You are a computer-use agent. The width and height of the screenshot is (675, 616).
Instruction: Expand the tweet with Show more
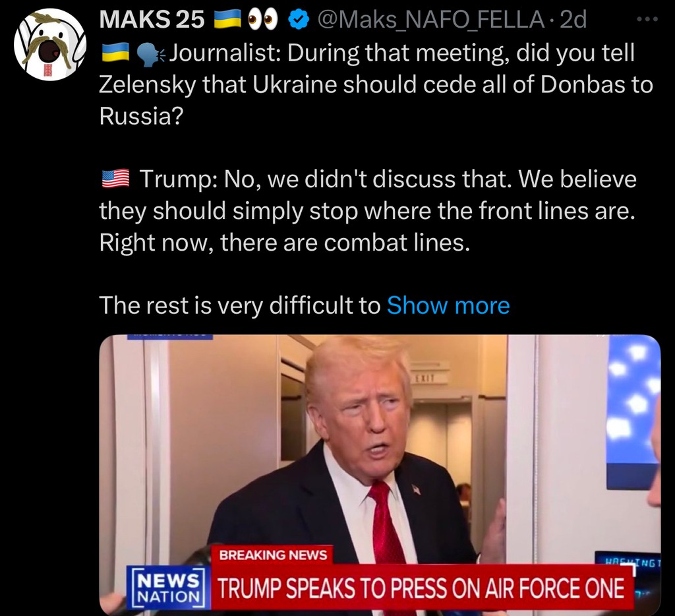click(x=448, y=305)
